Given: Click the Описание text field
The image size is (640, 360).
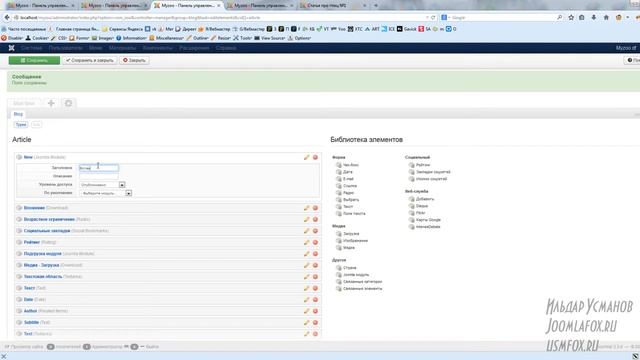Looking at the screenshot, I should [99, 176].
